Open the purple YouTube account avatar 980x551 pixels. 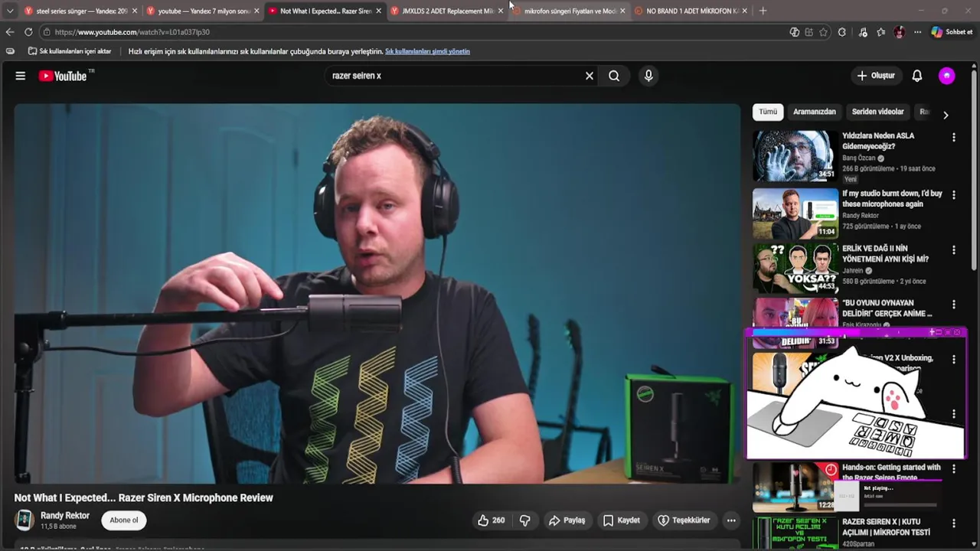(947, 76)
